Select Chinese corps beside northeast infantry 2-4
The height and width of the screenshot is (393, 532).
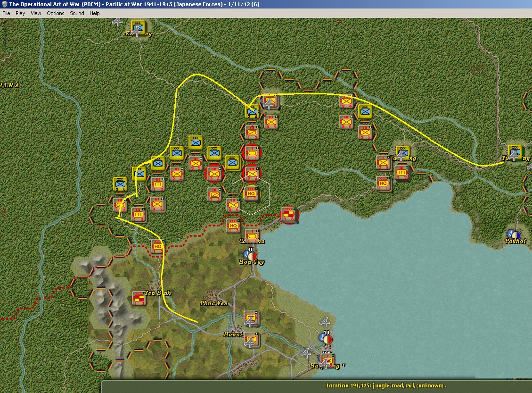pos(365,111)
